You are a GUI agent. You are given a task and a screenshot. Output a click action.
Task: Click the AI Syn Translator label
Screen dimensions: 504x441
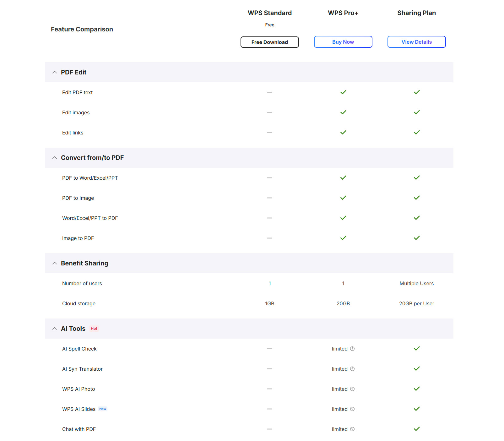pyautogui.click(x=82, y=369)
